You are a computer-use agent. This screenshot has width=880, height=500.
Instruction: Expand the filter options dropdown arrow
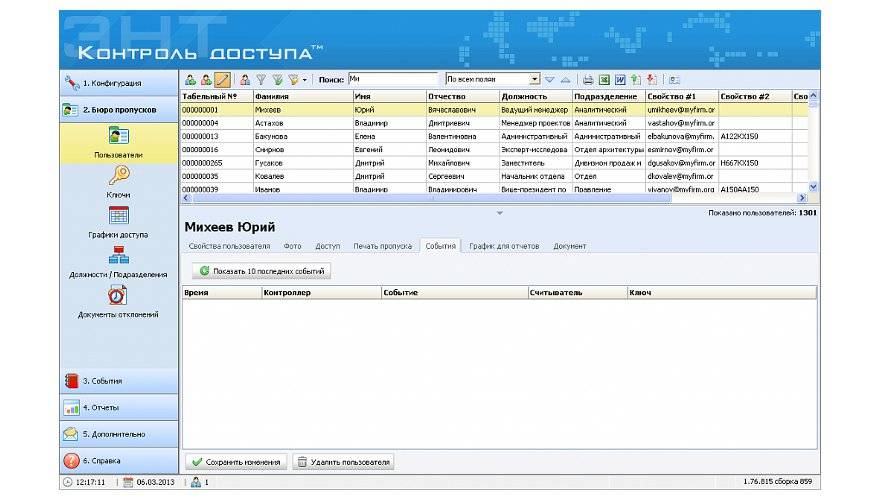[x=304, y=79]
